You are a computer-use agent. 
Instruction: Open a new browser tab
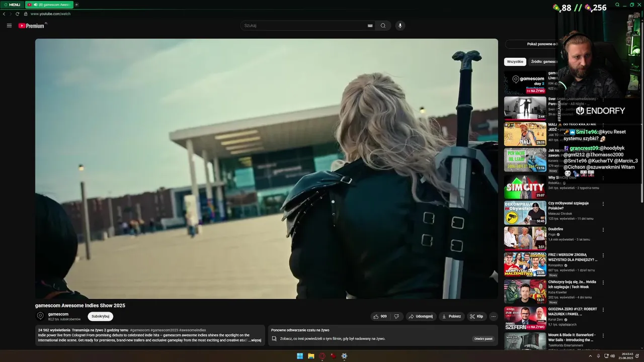pos(76,5)
